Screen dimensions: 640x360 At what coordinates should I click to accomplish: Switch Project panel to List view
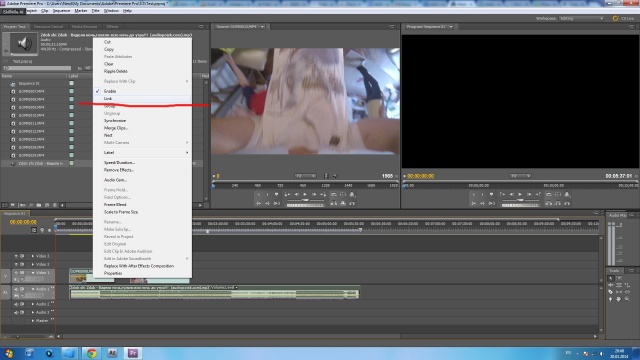(4, 205)
